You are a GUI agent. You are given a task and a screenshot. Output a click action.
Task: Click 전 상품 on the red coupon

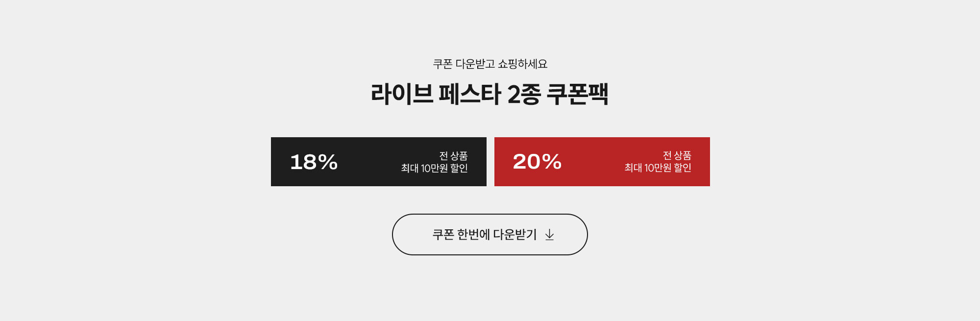click(677, 155)
